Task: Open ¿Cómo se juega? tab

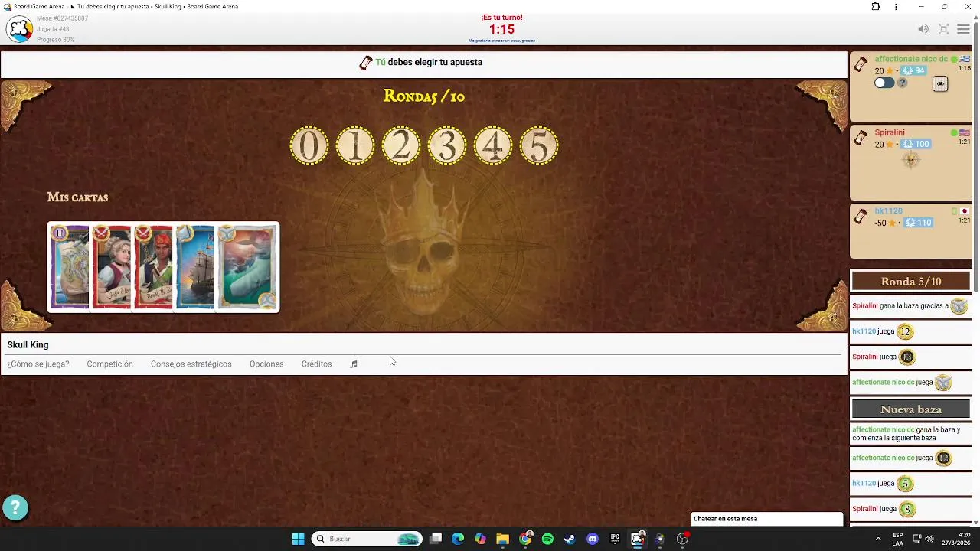Action: [x=38, y=364]
